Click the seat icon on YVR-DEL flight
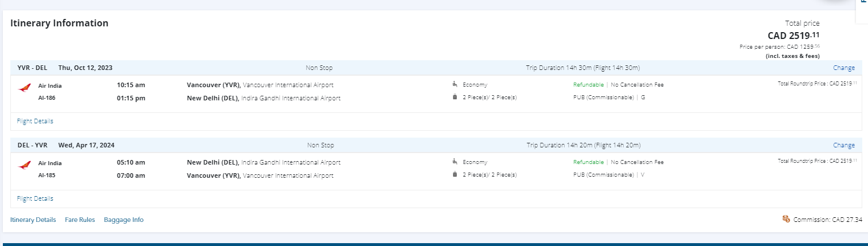The height and width of the screenshot is (246, 868). coord(455,84)
